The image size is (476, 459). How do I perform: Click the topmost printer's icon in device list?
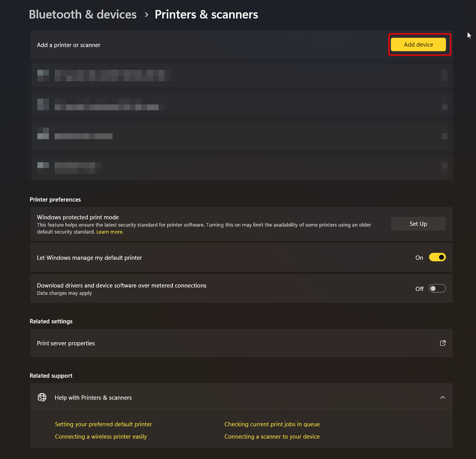pos(43,76)
